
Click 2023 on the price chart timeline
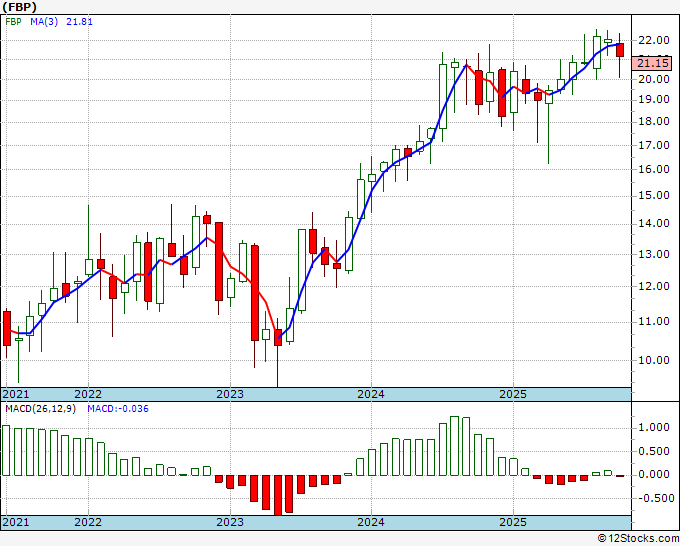click(230, 394)
